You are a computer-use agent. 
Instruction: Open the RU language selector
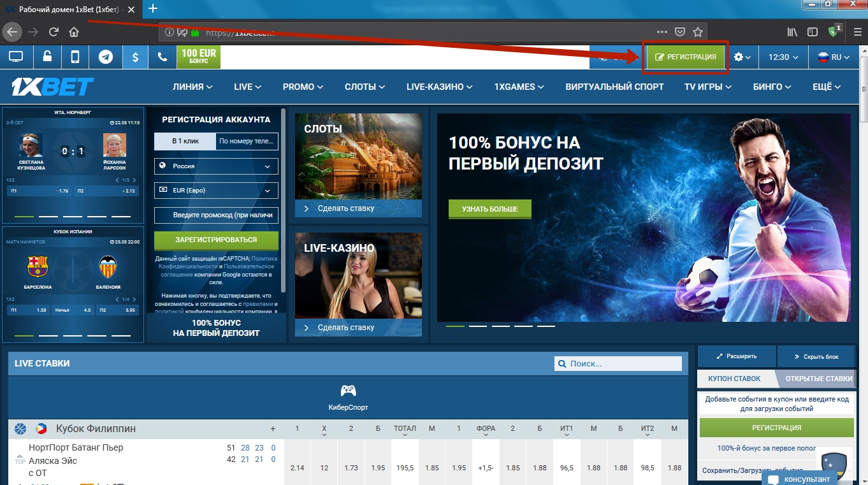834,57
